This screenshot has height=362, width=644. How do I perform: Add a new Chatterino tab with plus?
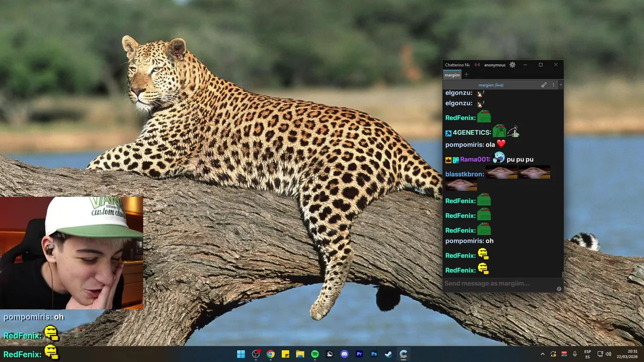(466, 75)
